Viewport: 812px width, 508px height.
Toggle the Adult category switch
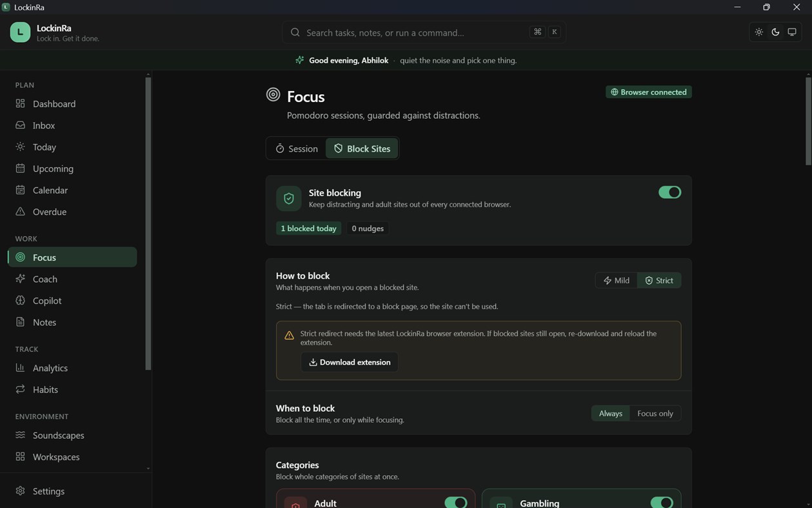(455, 503)
